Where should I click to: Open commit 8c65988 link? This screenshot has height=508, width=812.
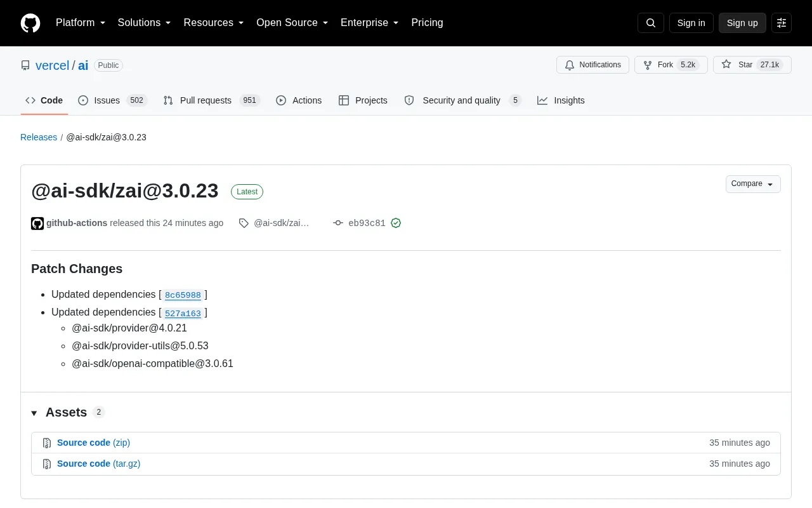[x=183, y=295]
